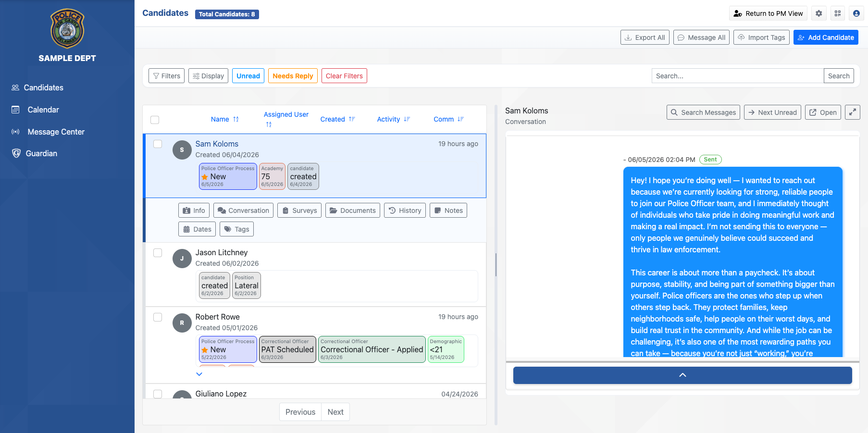Toggle Needs Reply filter
Screen dimensions: 868x433
click(x=293, y=76)
